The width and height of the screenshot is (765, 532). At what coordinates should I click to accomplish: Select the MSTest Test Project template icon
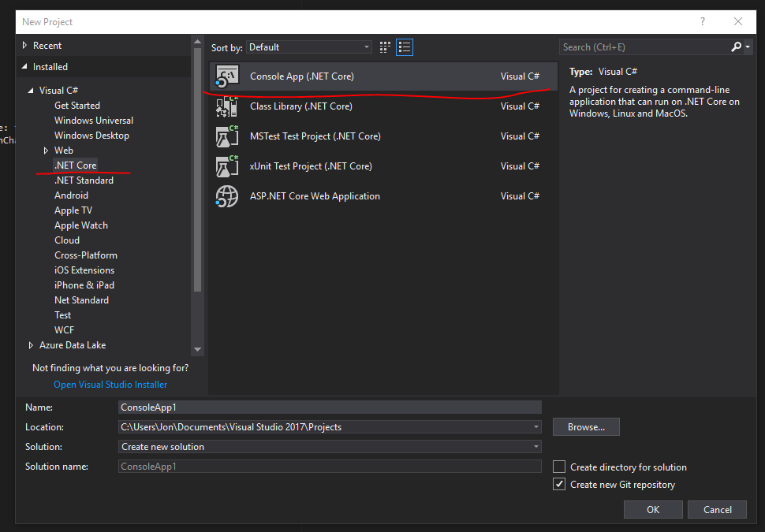227,136
